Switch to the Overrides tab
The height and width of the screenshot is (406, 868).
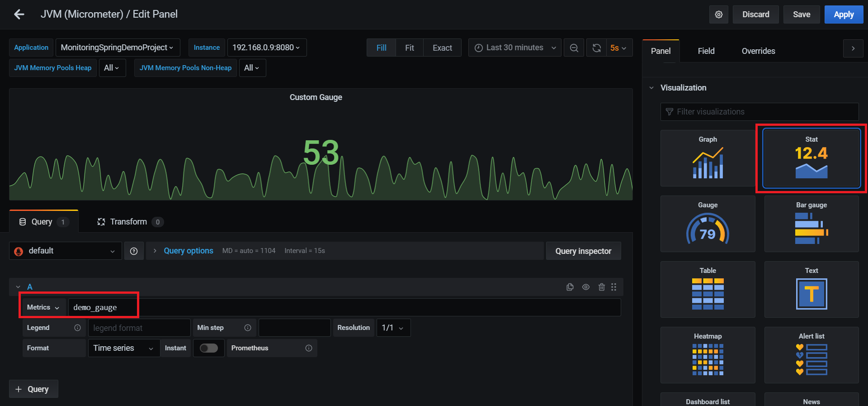click(x=758, y=51)
